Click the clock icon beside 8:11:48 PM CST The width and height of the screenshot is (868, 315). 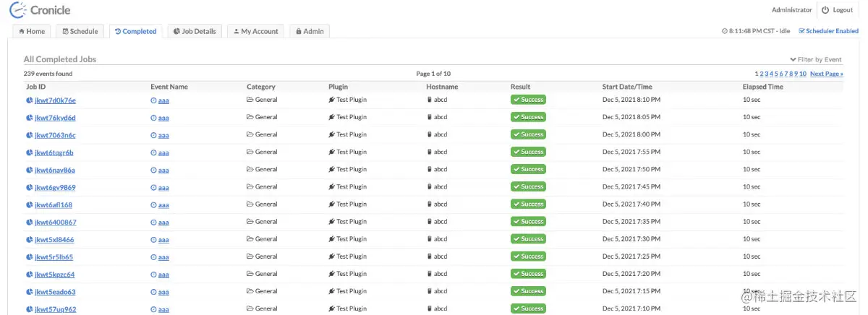(725, 31)
